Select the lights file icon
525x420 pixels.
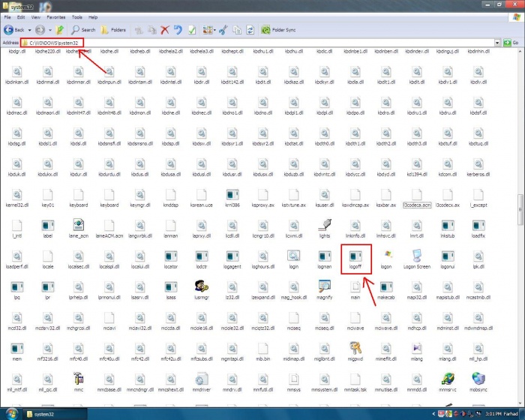(x=325, y=226)
